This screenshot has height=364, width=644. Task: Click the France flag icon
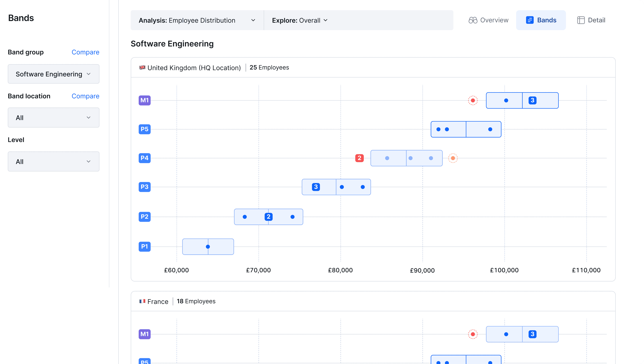pyautogui.click(x=142, y=301)
